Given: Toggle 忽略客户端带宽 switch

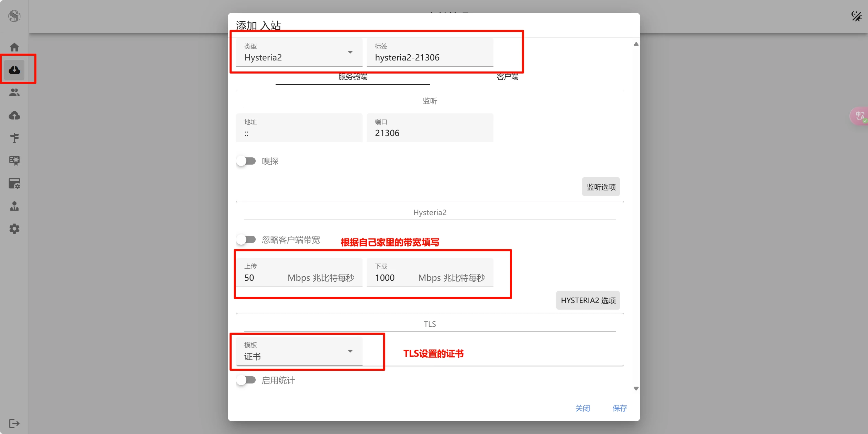Looking at the screenshot, I should (x=246, y=240).
